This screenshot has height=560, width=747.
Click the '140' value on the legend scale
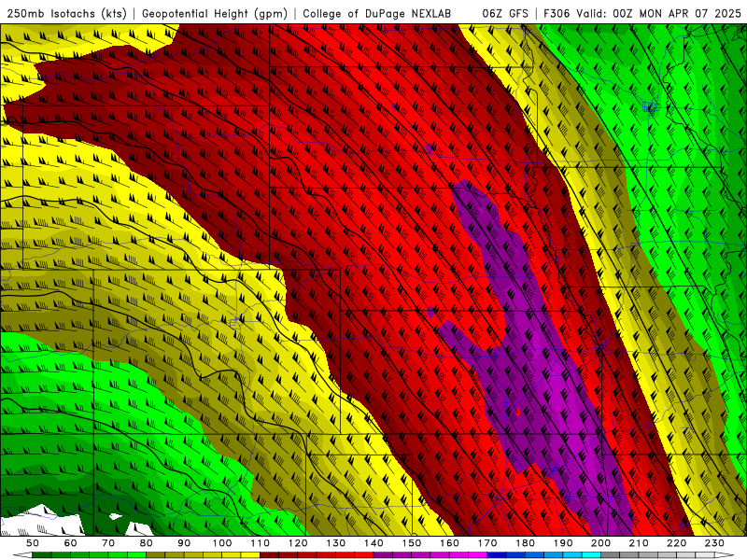point(373,543)
